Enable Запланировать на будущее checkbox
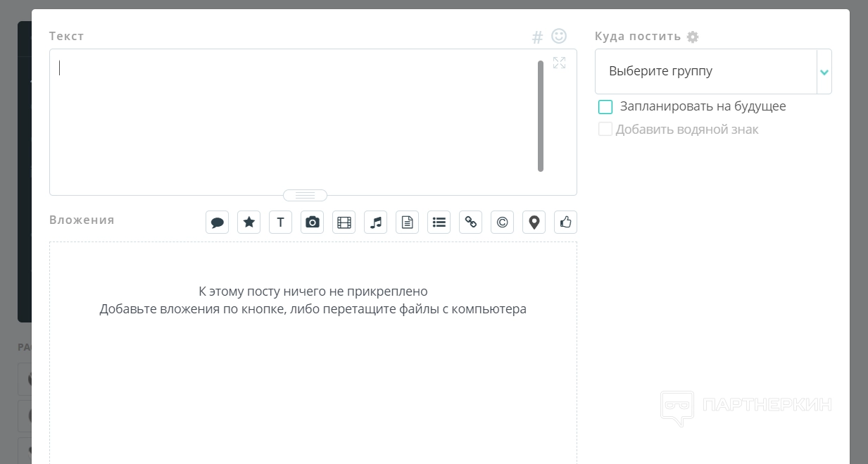Screen dimensions: 868x464 click(605, 107)
